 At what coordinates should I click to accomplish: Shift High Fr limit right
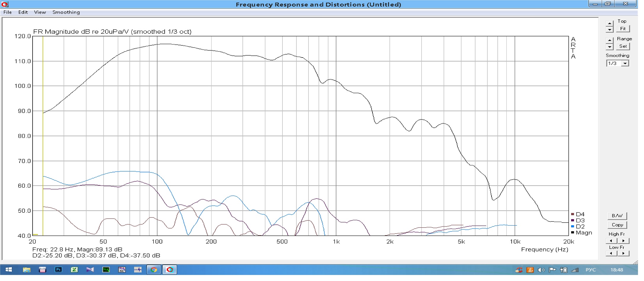tap(623, 241)
